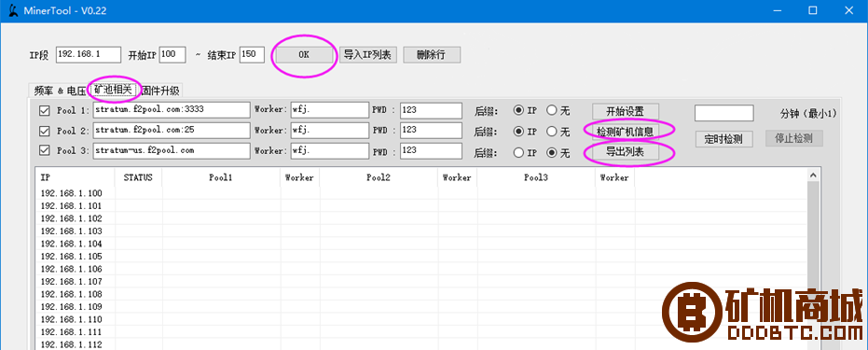Image resolution: width=868 pixels, height=350 pixels.
Task: Click the 导入IP列表 button
Action: click(x=367, y=55)
